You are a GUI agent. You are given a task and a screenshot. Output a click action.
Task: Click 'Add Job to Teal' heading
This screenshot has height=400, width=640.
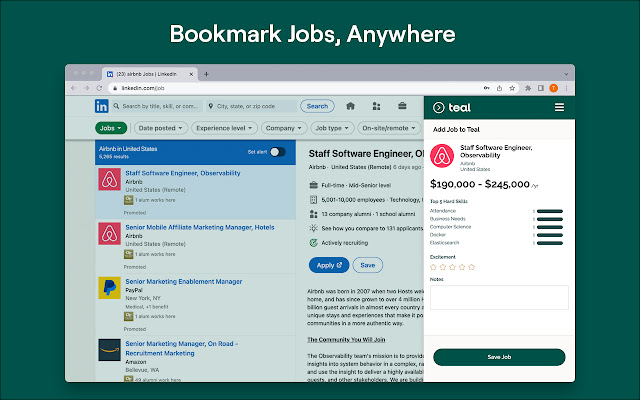[456, 129]
